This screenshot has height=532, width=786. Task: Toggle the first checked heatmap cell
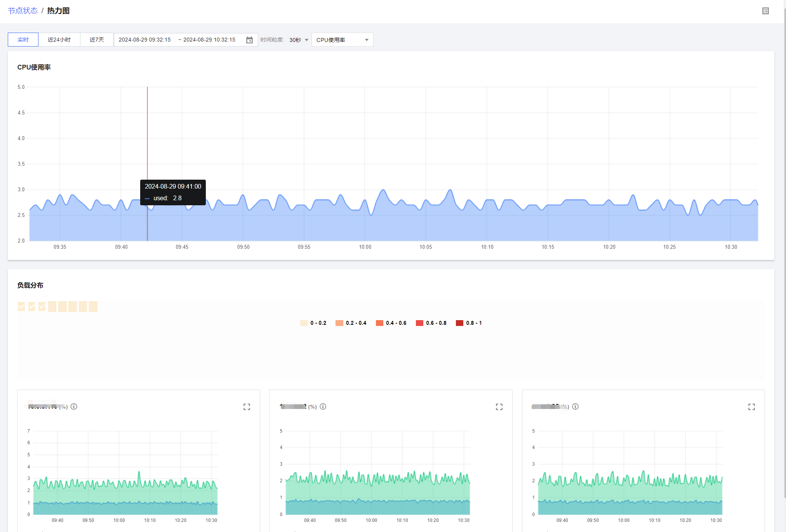[21, 307]
